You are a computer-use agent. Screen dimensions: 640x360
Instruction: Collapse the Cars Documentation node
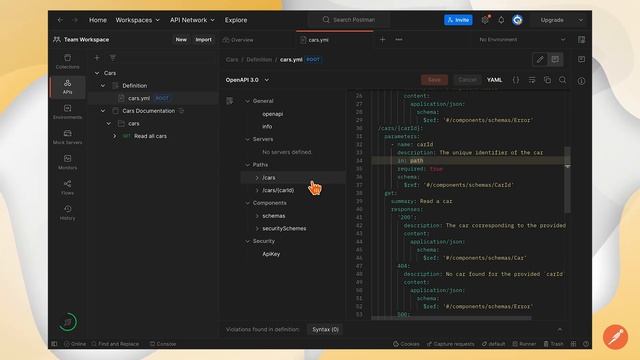103,111
